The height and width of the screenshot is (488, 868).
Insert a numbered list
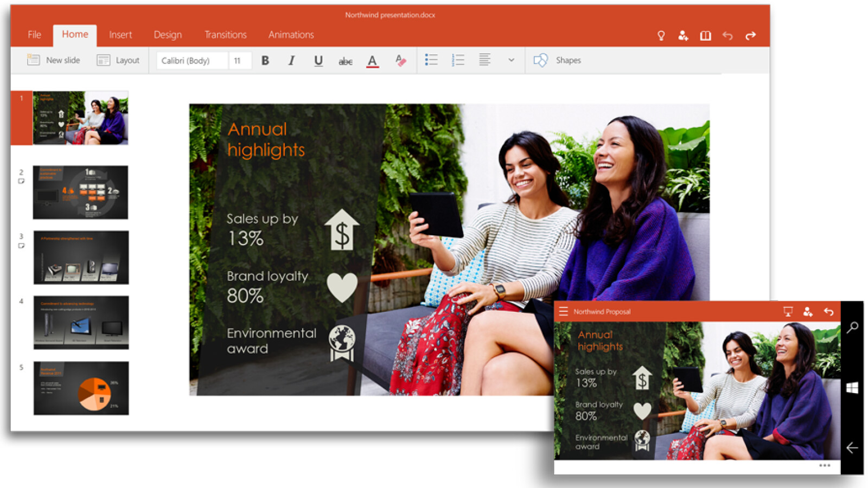(x=458, y=60)
